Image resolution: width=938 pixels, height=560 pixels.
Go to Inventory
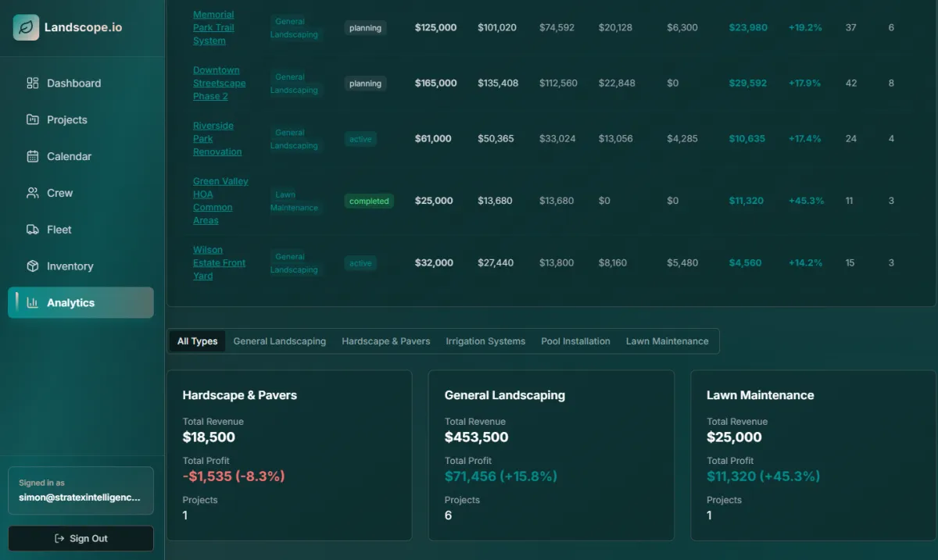coord(81,266)
